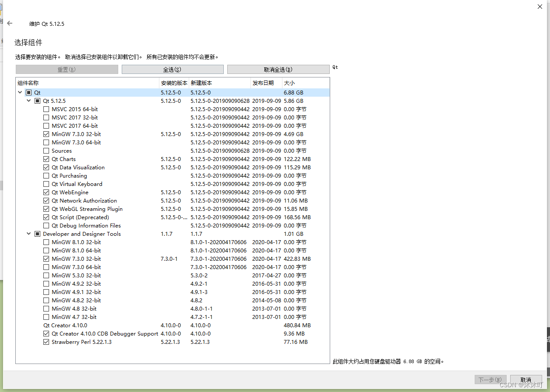Click 安装的版本 column header
The width and height of the screenshot is (550, 392).
[x=174, y=83]
